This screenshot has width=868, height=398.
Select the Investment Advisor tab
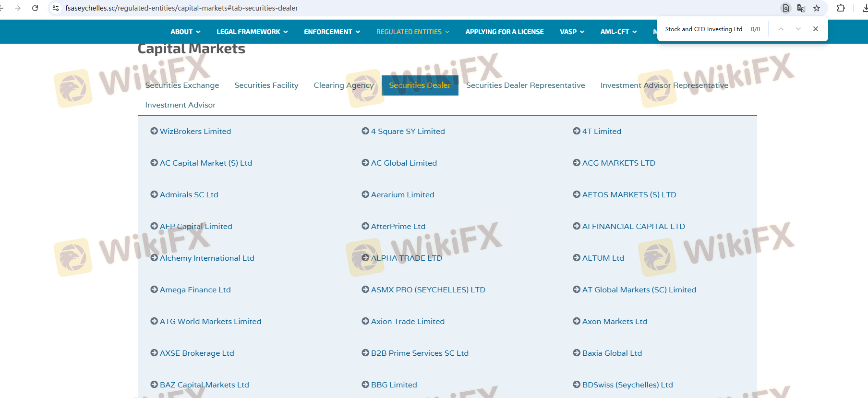(180, 105)
